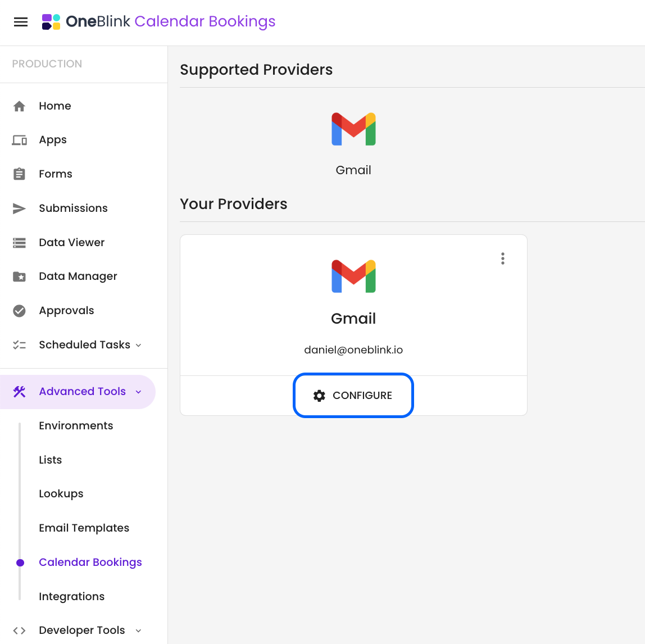Click the Approvals checkmark icon
This screenshot has height=644, width=645.
coord(19,311)
